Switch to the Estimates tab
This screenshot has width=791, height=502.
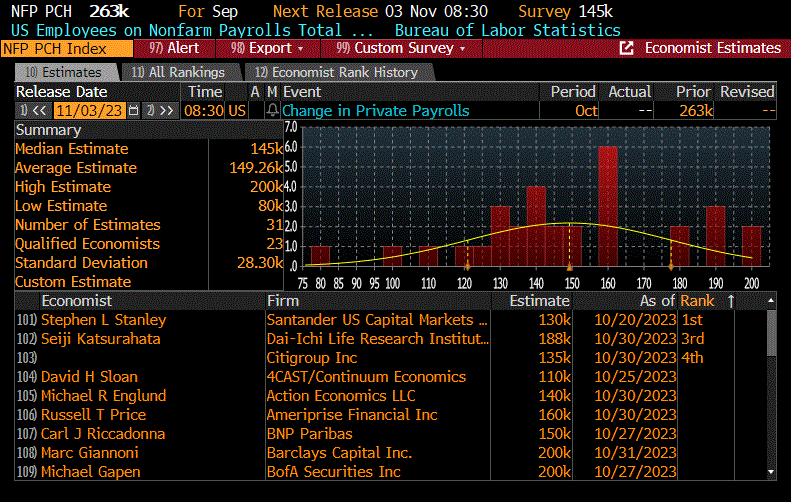tap(66, 72)
